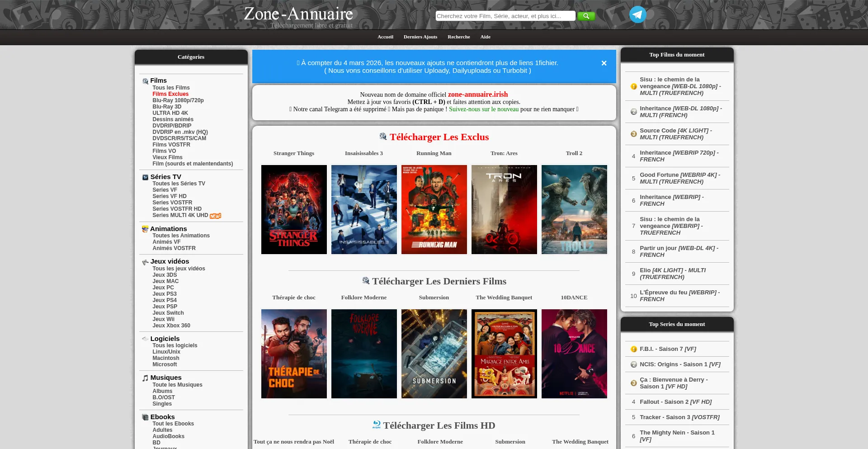Follow the 'Suivez-nous sur le nouveau' link
The width and height of the screenshot is (868, 449).
tap(484, 109)
